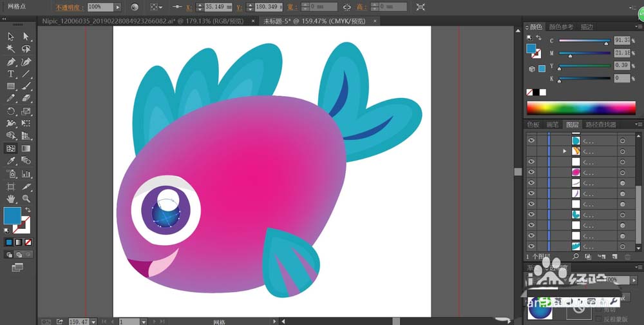
Task: Select the Lasso tool
Action: coord(26,49)
